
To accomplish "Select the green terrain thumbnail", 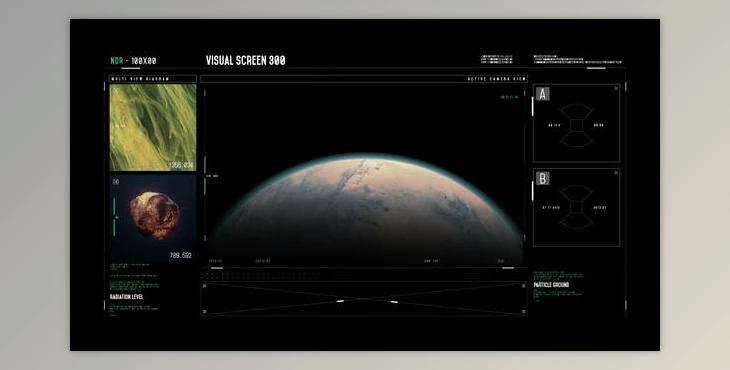I will [153, 127].
